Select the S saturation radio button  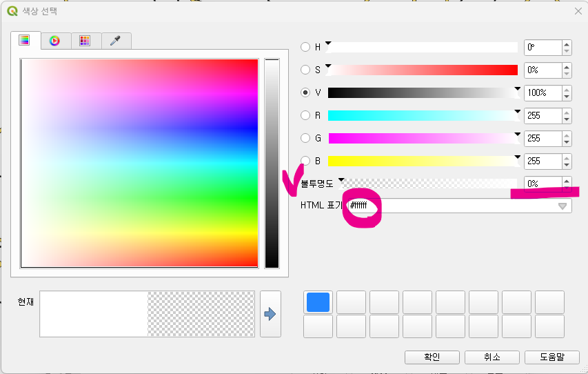[x=305, y=70]
